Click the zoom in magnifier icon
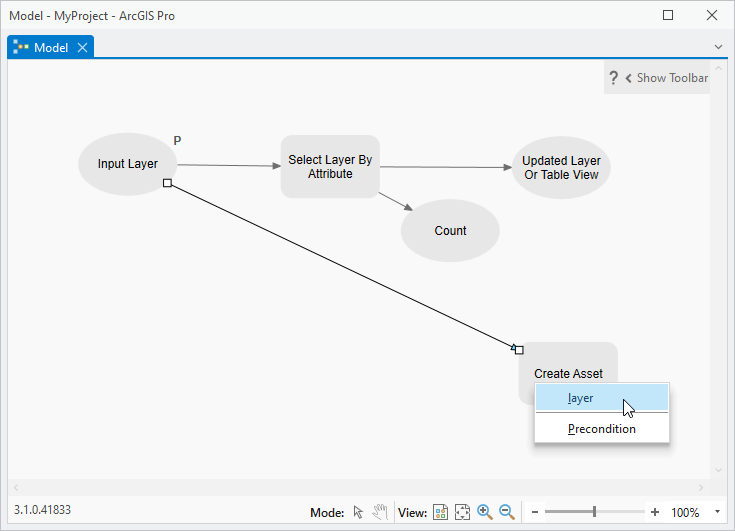Screen dimensions: 735x531 click(485, 512)
